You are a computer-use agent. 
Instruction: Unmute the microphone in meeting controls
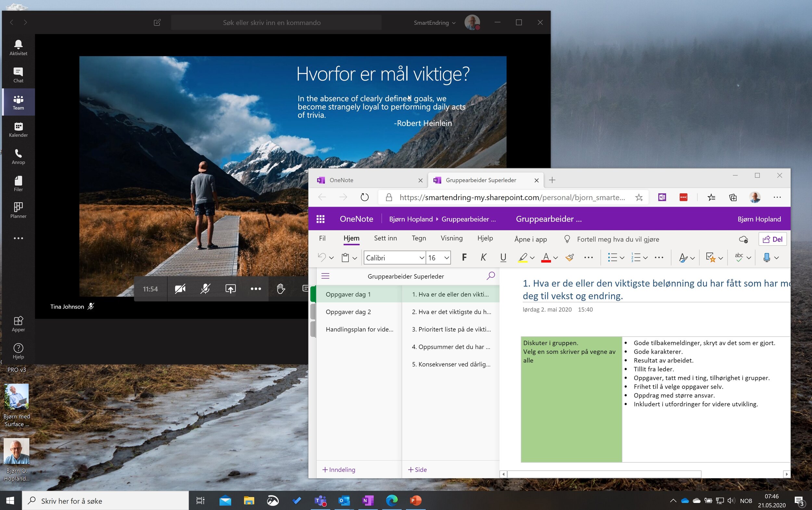[205, 289]
